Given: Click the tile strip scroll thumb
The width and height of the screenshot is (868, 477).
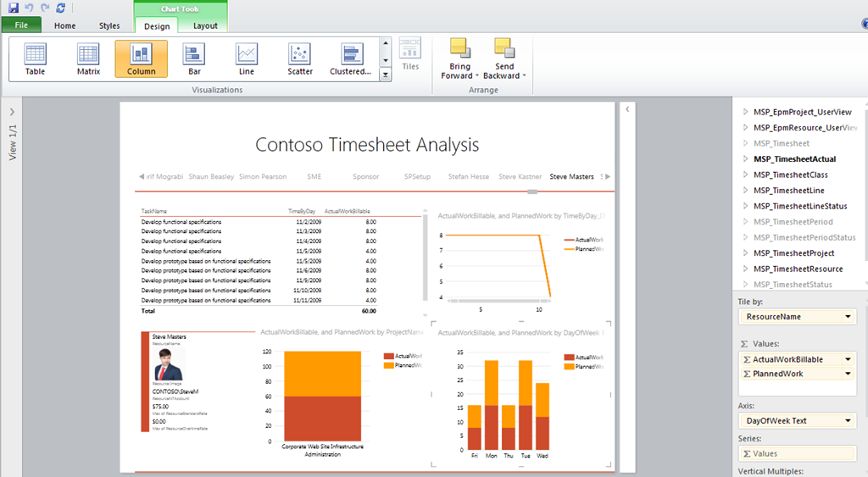Looking at the screenshot, I should pos(532,191).
